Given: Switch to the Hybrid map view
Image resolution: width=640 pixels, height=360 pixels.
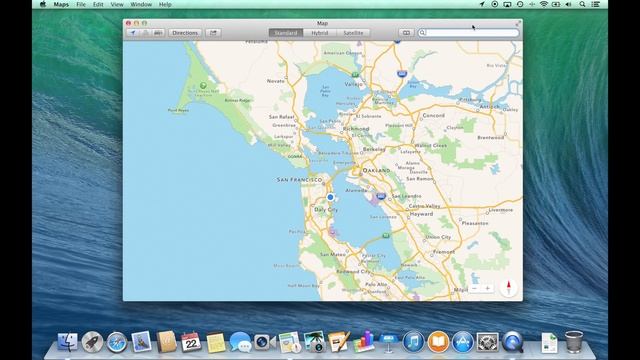Looking at the screenshot, I should pyautogui.click(x=320, y=33).
